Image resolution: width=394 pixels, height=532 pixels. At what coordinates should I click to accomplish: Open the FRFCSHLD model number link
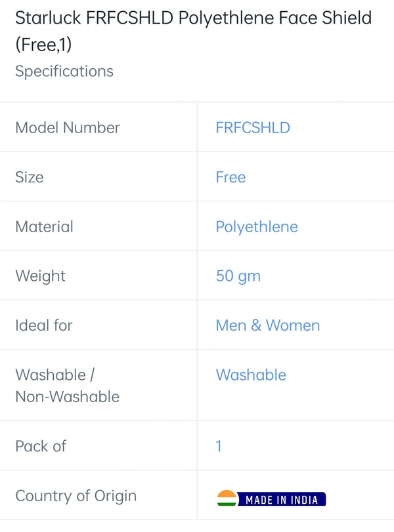(253, 128)
